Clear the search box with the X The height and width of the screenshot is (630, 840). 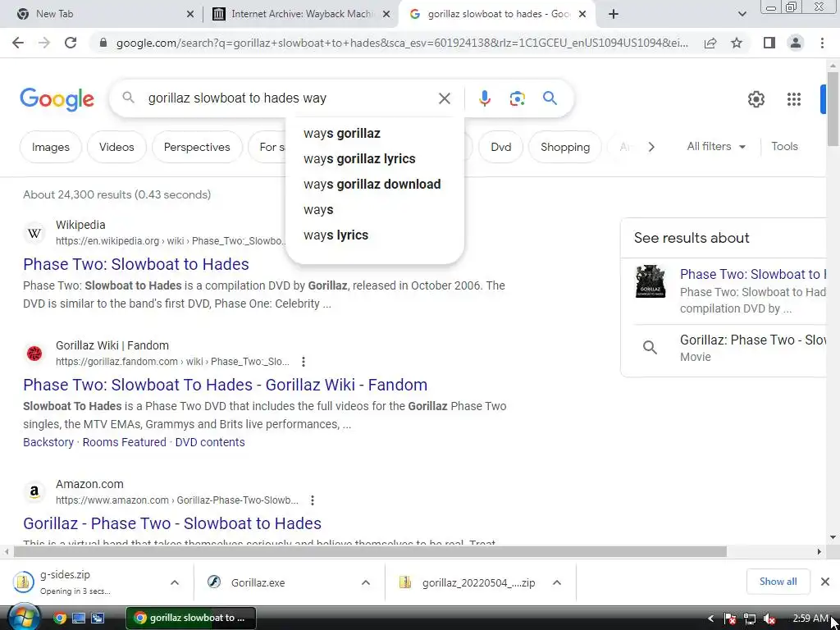pyautogui.click(x=444, y=98)
